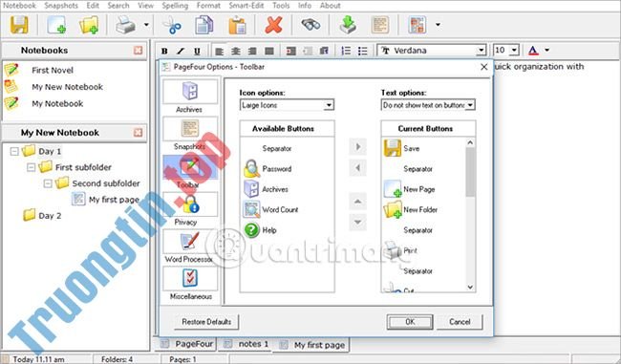Viewport: 621px width, 364px height.
Task: Justify the text
Action: point(268,51)
